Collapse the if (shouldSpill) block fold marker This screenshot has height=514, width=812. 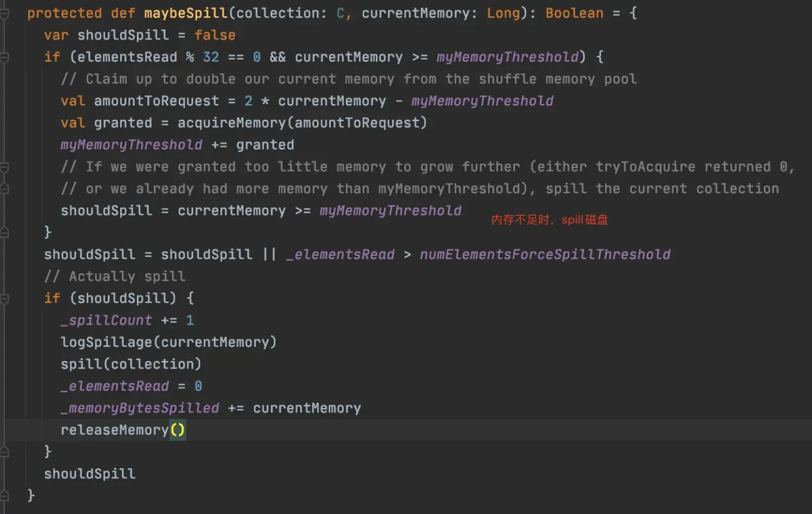(4, 299)
